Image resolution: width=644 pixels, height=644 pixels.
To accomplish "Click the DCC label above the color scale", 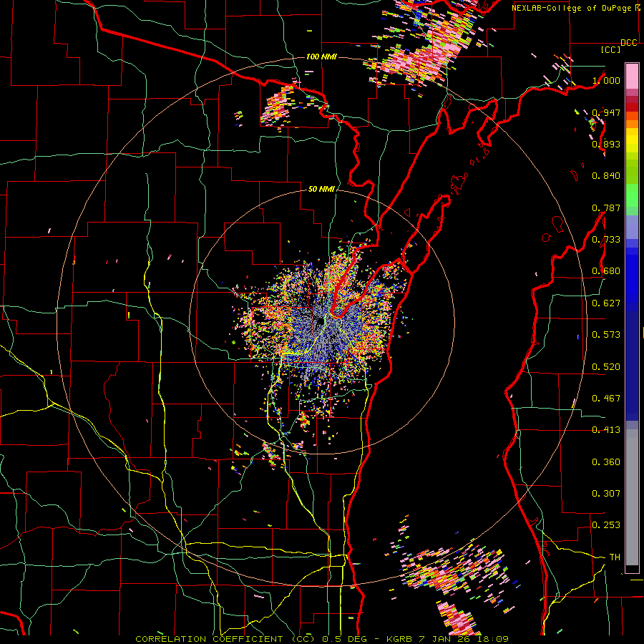I will (x=628, y=43).
